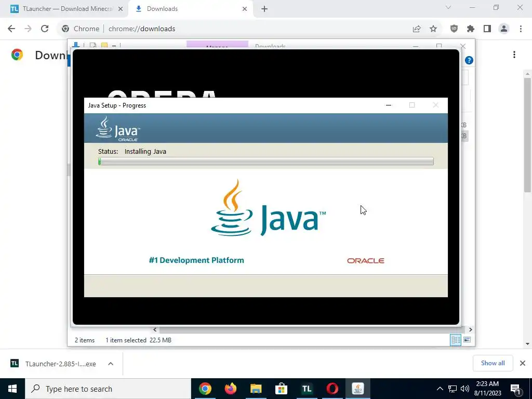This screenshot has height=399, width=532.
Task: Open Chrome tab search chevron
Action: click(x=448, y=7)
